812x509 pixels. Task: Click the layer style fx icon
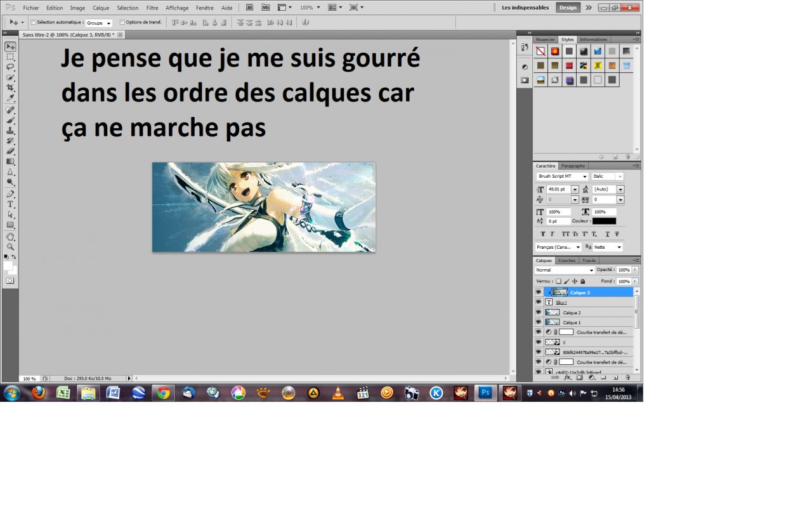tap(567, 378)
